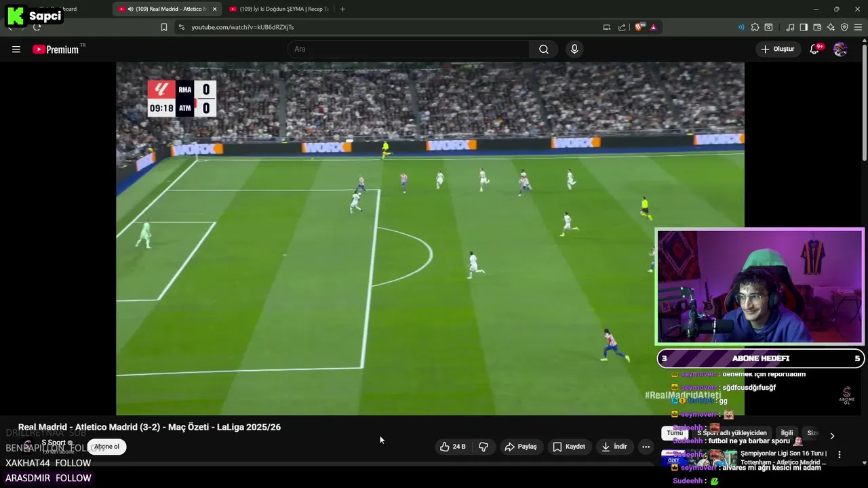This screenshot has width=868, height=488.
Task: Click the blue sound waves toolbar icon
Action: coord(741,27)
